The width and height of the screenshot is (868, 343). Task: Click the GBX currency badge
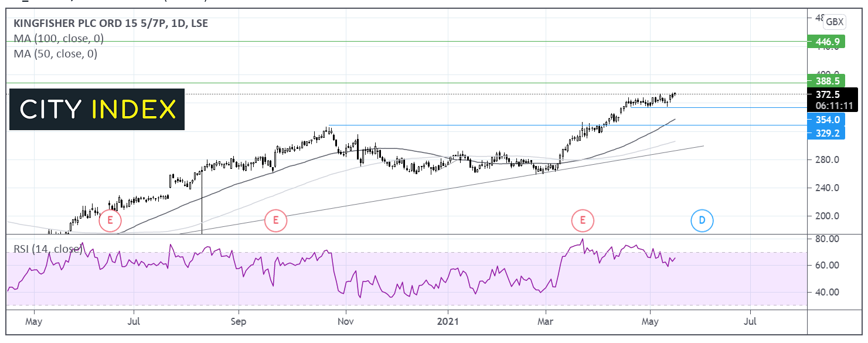click(x=834, y=22)
